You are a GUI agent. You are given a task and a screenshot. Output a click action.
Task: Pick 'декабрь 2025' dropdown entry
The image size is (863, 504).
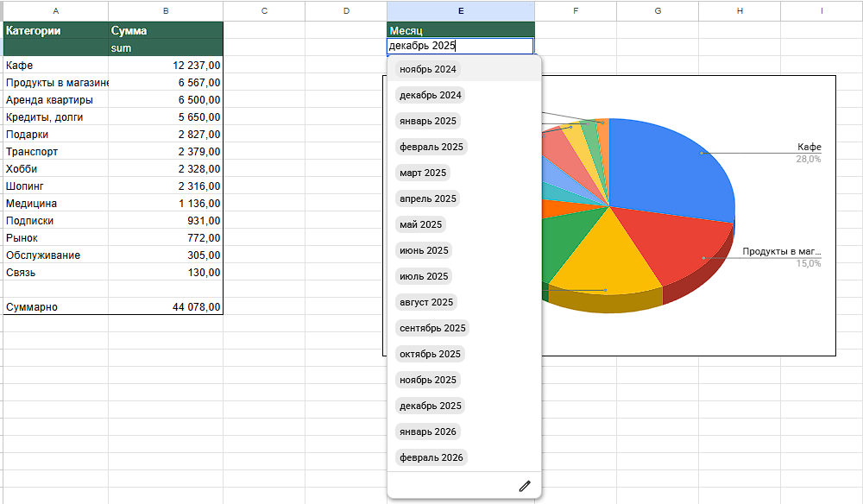[x=431, y=406]
